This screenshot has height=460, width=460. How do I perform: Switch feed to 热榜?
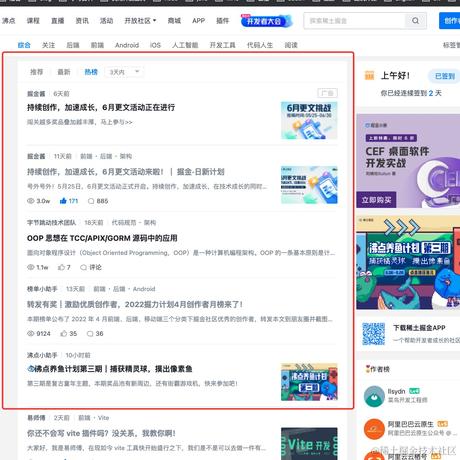91,72
